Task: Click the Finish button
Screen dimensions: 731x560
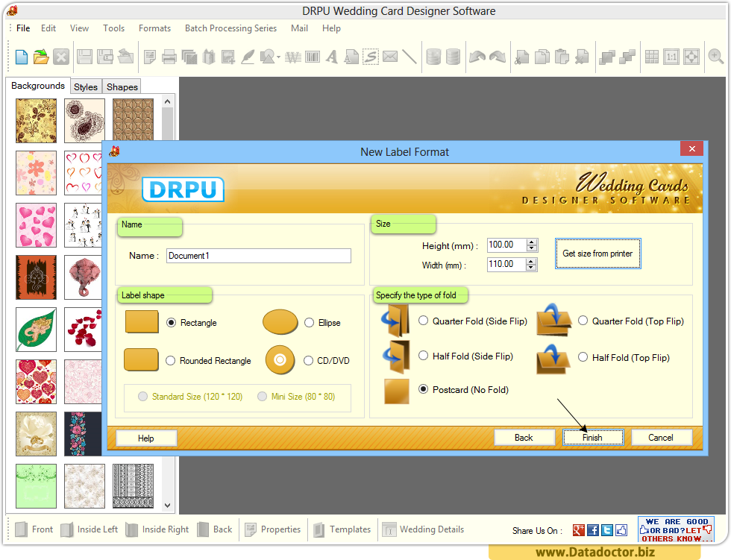Action: click(592, 438)
